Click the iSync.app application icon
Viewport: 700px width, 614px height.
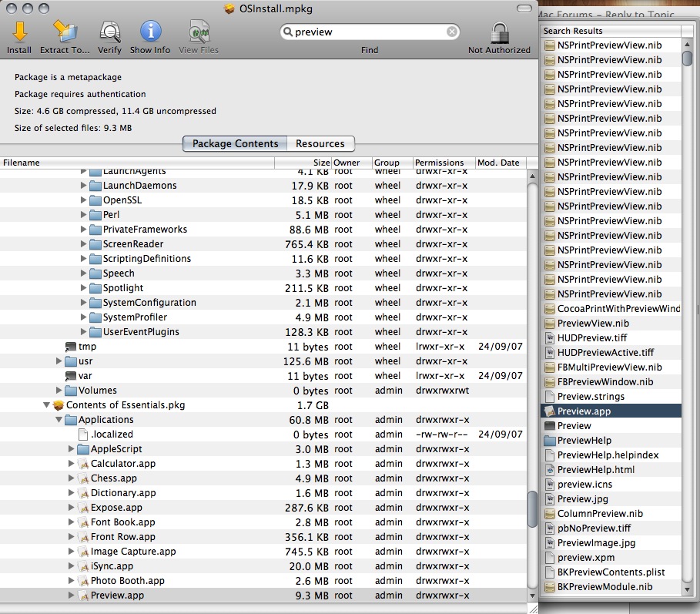(x=83, y=566)
